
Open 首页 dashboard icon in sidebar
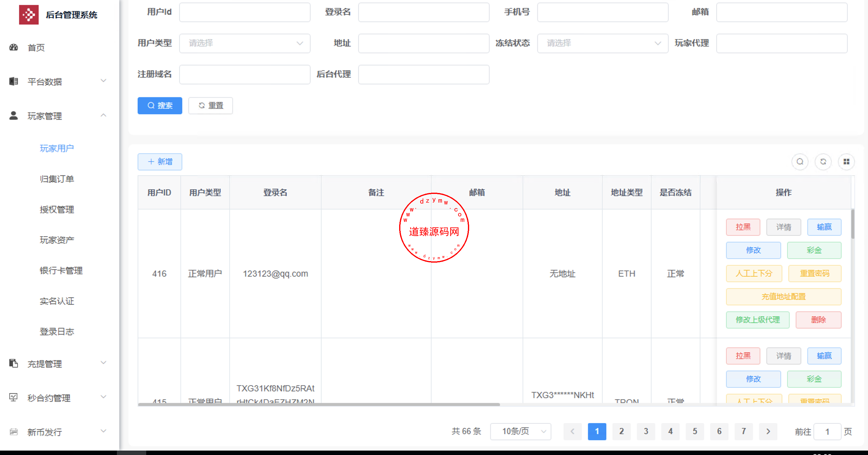point(13,48)
